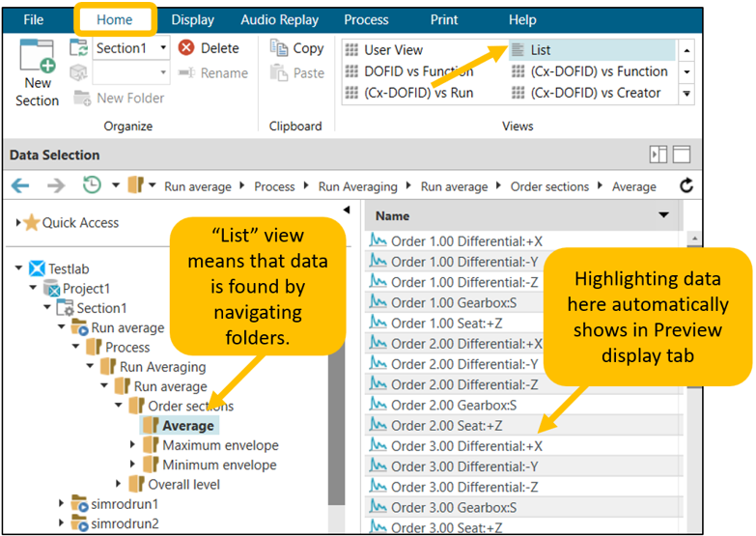Click the Copy icon in Clipboard
The height and width of the screenshot is (536, 756).
click(x=280, y=47)
